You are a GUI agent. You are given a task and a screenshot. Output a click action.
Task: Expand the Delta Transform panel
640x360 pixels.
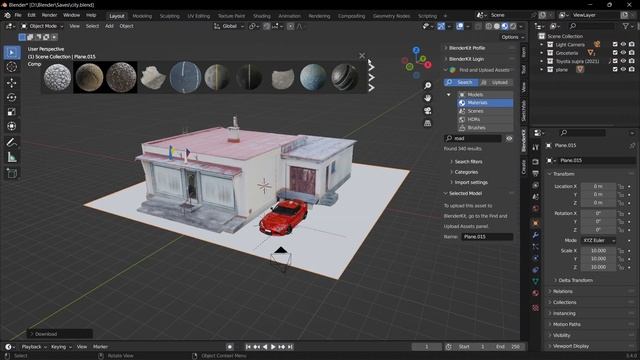[575, 280]
